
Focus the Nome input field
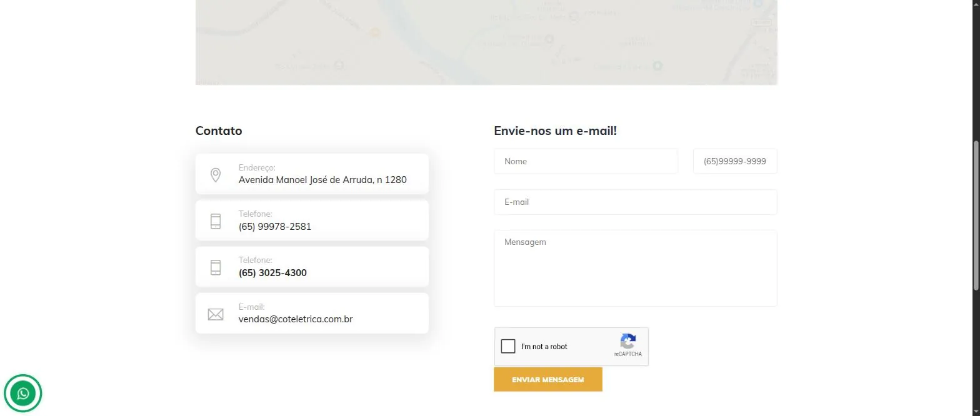pyautogui.click(x=586, y=161)
